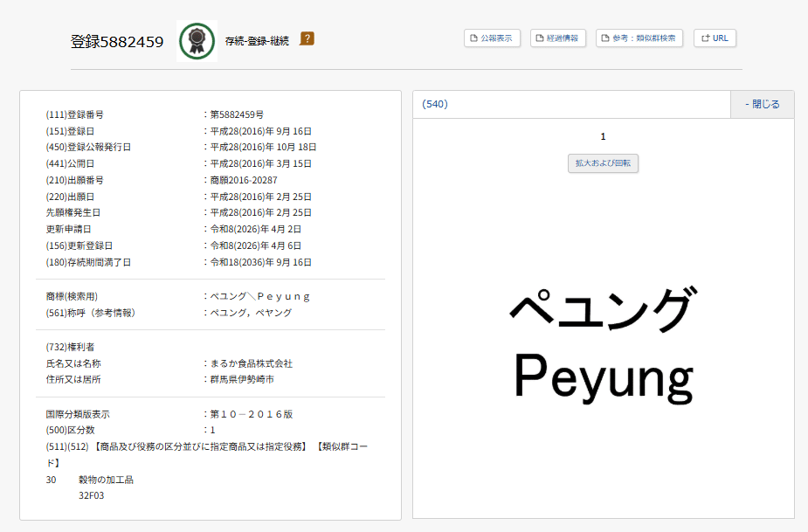Select similar group code 32F03

91,495
